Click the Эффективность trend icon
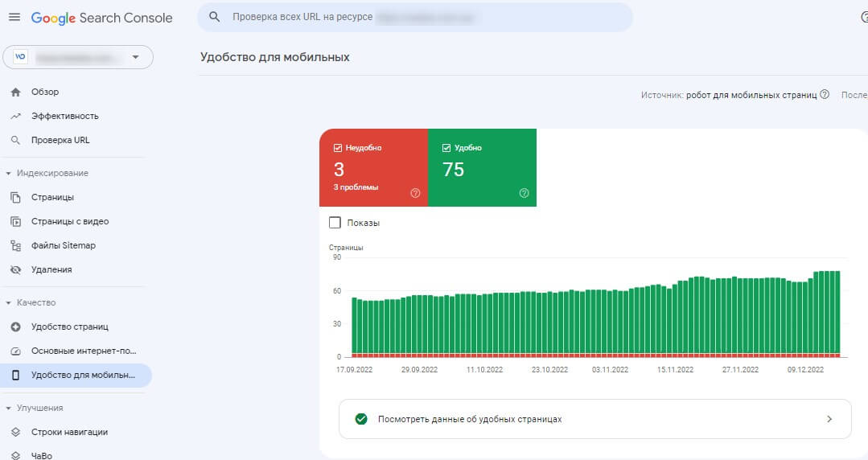The width and height of the screenshot is (868, 460). [x=15, y=117]
